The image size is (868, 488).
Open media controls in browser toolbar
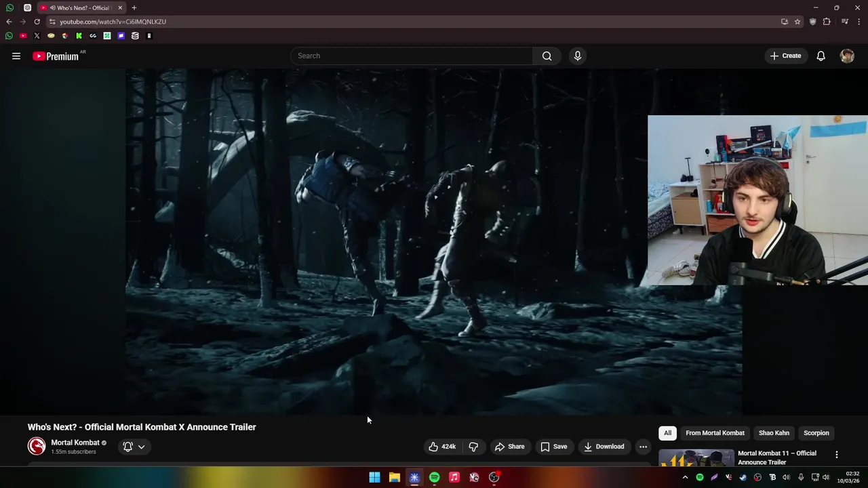click(x=845, y=22)
